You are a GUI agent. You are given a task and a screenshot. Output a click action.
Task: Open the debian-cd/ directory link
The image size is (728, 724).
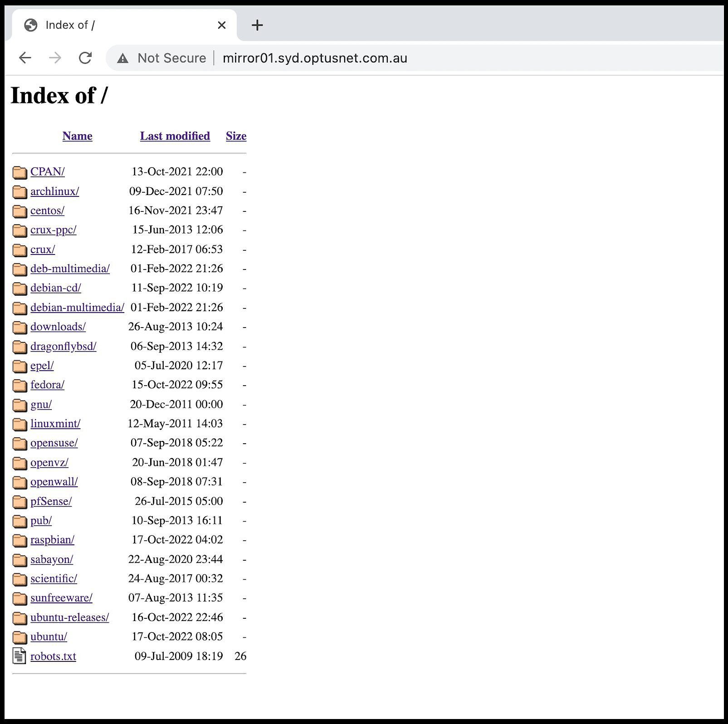pyautogui.click(x=56, y=288)
